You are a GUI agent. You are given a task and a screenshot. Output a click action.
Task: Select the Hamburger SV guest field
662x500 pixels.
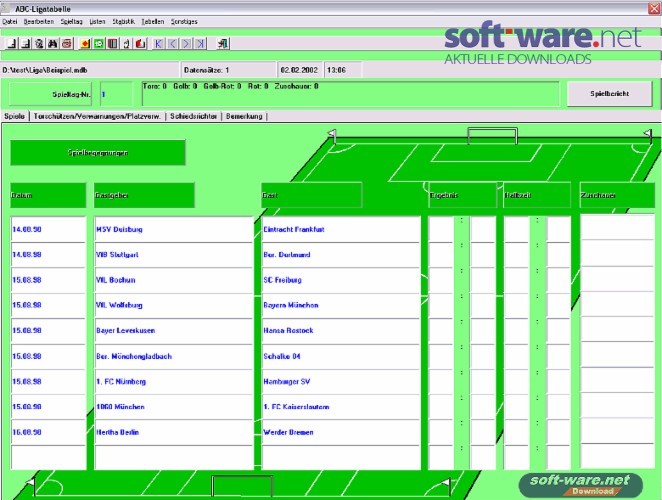pyautogui.click(x=341, y=381)
